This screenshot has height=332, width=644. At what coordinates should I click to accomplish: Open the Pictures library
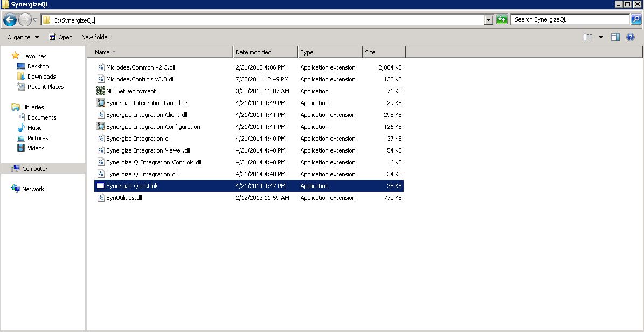(x=38, y=138)
